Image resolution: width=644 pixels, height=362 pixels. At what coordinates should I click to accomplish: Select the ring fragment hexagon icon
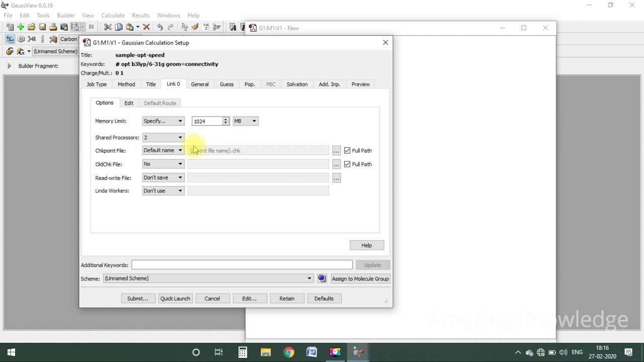point(21,39)
